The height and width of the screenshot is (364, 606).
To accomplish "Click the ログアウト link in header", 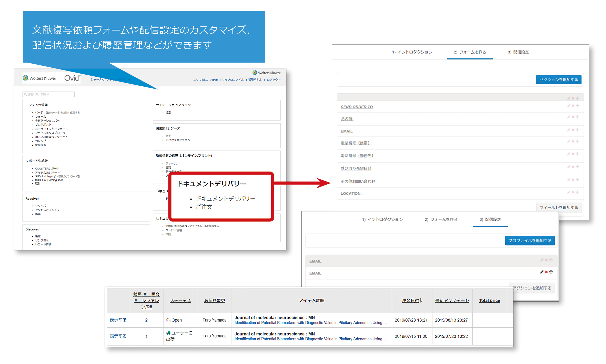I will pyautogui.click(x=274, y=79).
